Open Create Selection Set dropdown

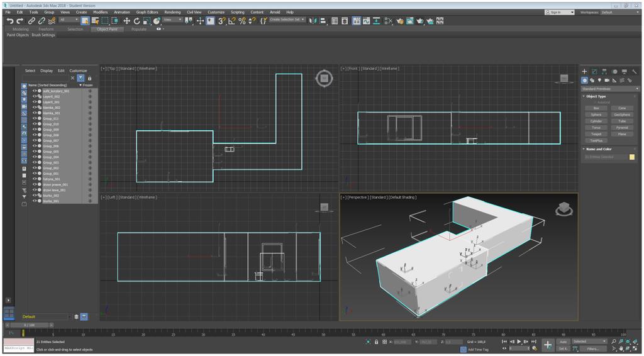pyautogui.click(x=287, y=19)
